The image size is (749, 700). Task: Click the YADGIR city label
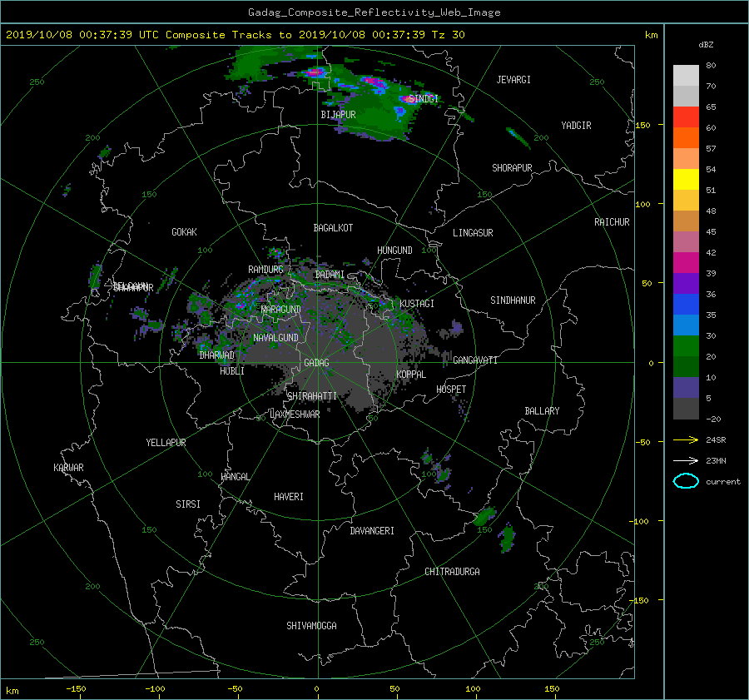click(576, 126)
